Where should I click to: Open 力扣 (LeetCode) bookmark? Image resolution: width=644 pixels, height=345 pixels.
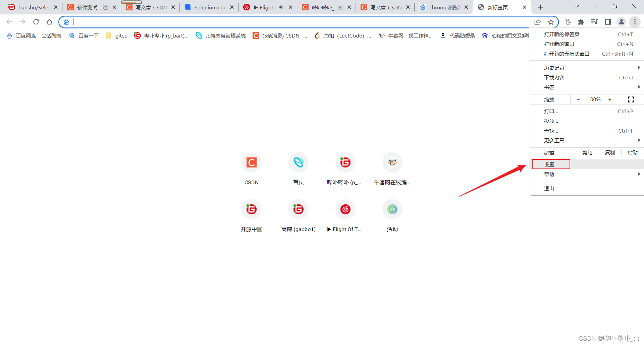click(342, 36)
